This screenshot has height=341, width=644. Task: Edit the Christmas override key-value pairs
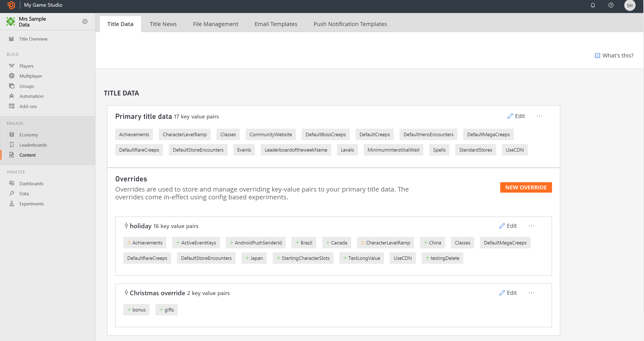[508, 292]
